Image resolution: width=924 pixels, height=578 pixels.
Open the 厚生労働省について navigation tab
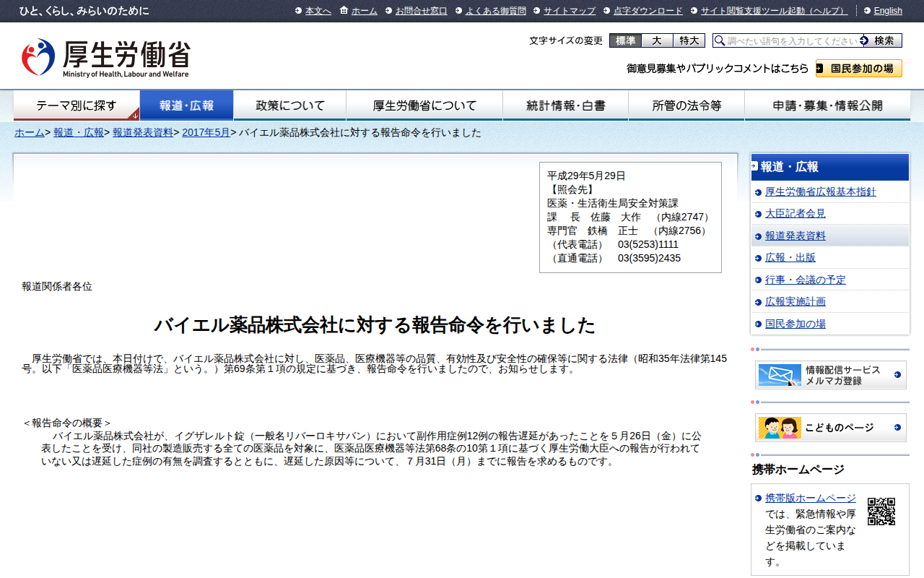point(424,105)
